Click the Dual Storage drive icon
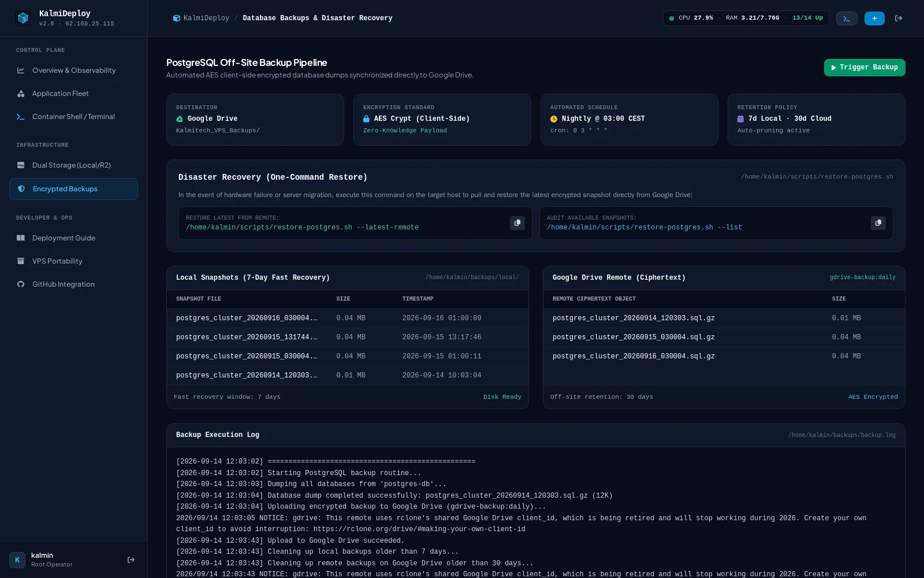This screenshot has height=578, width=924. coord(21,165)
